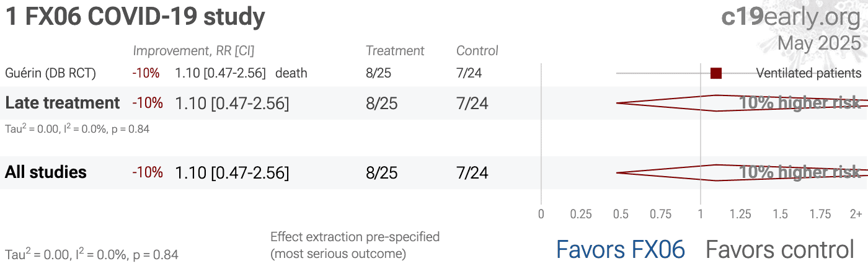This screenshot has height=266, width=868.
Task: Click the '1 FX06 COVID-19 study' title
Action: pos(135,17)
